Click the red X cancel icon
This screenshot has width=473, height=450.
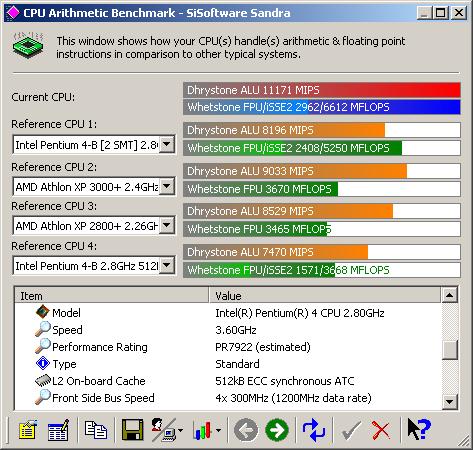[381, 430]
